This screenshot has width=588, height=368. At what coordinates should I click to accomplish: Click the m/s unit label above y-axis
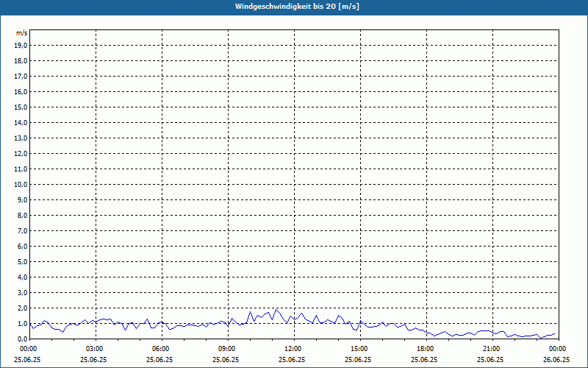tap(21, 33)
